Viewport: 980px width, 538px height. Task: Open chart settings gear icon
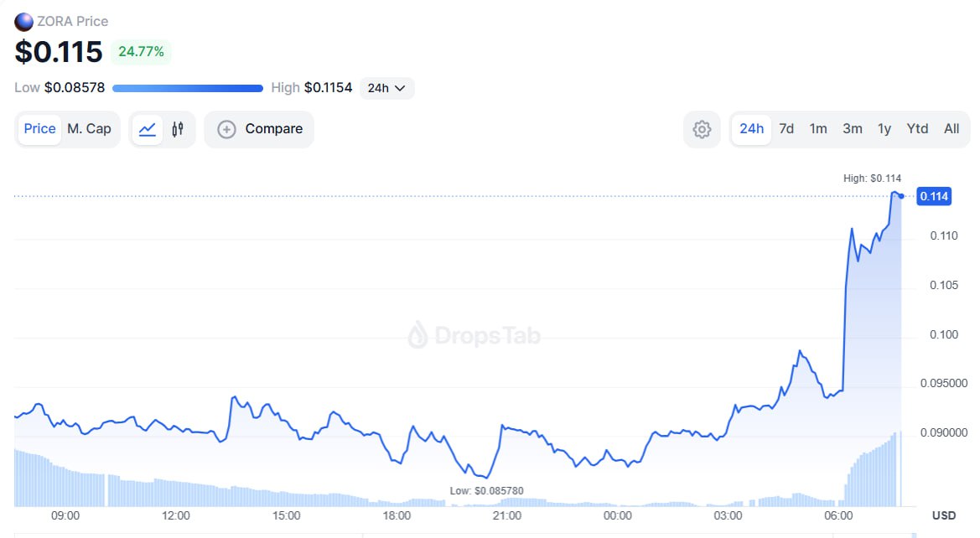tap(702, 129)
